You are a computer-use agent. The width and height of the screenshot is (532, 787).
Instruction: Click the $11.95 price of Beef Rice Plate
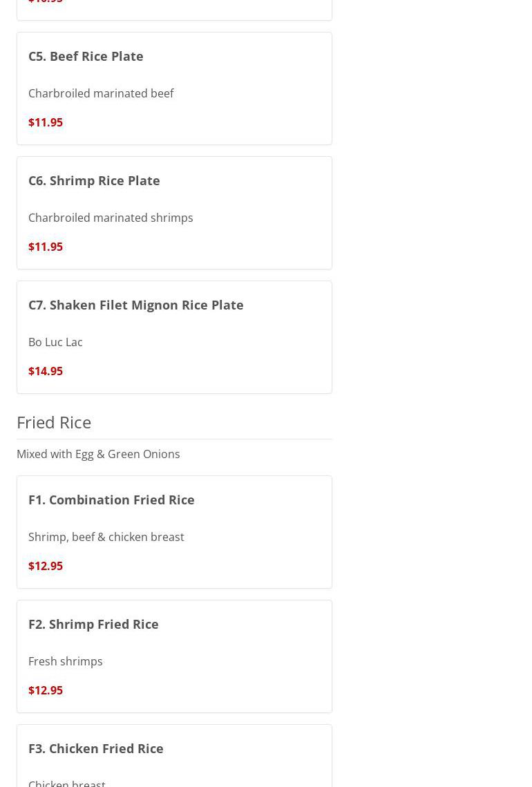46,122
